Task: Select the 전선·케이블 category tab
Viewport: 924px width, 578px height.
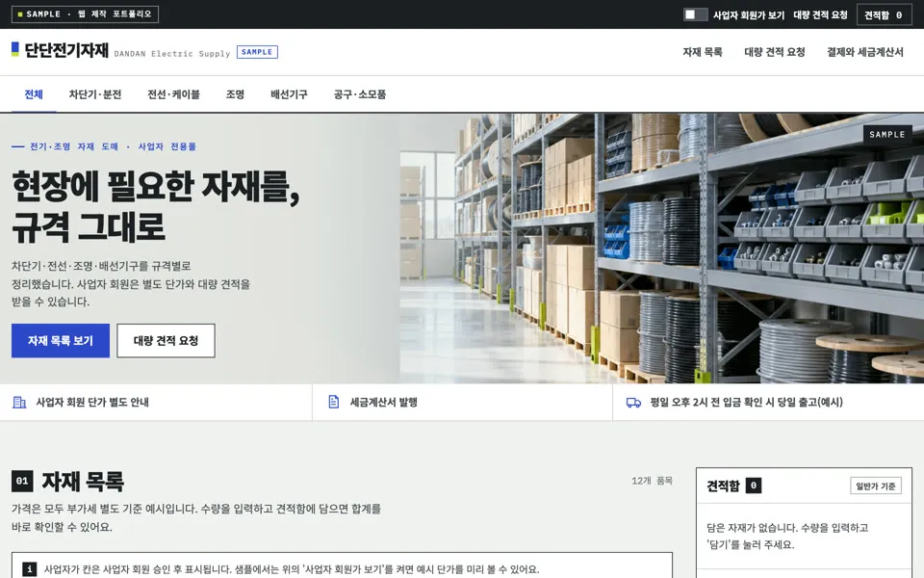Action: [x=173, y=94]
